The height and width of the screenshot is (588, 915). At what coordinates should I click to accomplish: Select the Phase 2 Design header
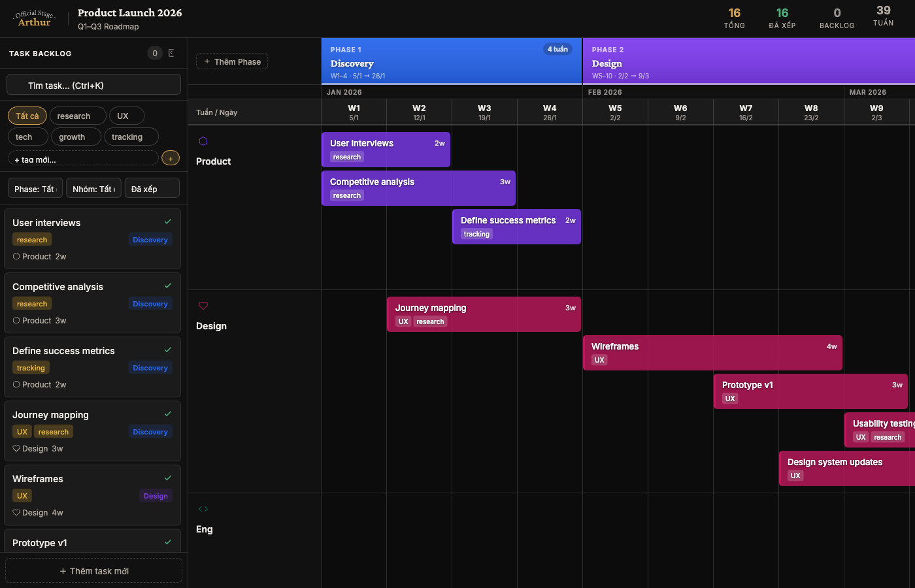click(749, 61)
